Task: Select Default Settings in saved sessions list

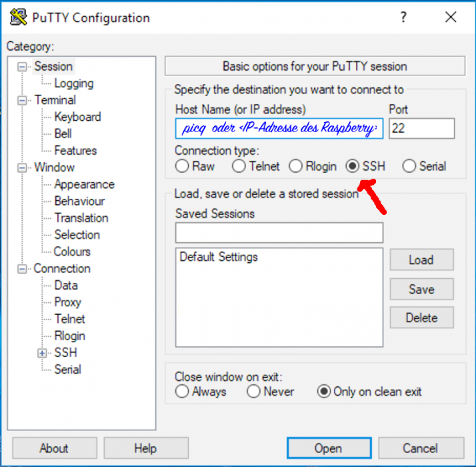Action: (x=219, y=257)
